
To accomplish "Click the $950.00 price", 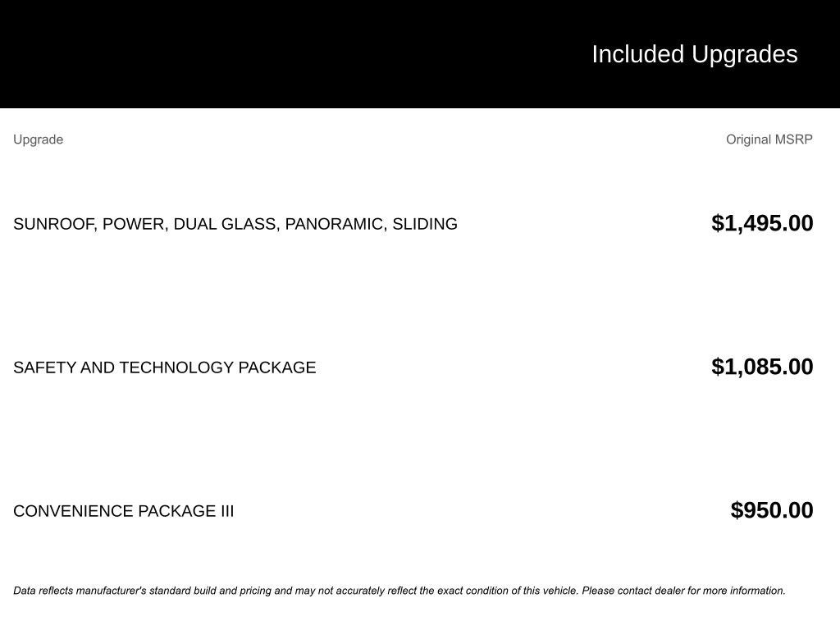I will (772, 510).
